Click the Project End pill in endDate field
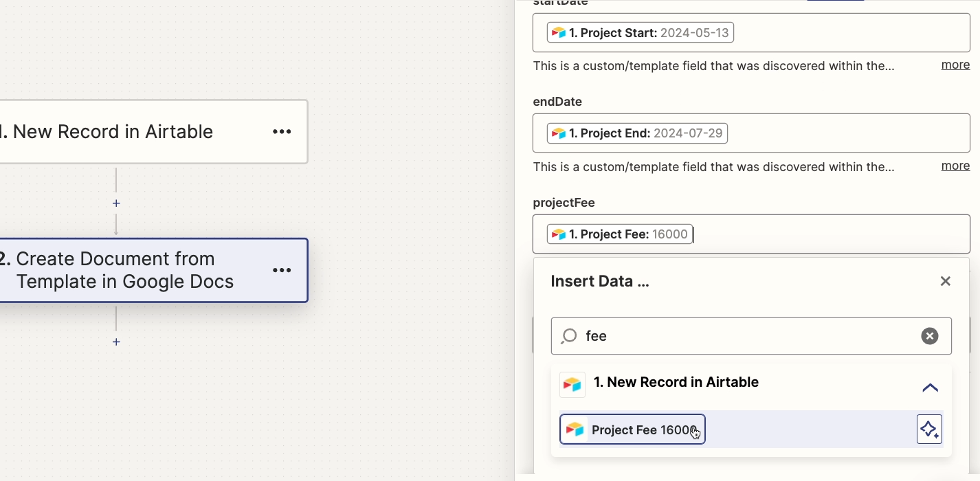980x481 pixels. tap(637, 133)
